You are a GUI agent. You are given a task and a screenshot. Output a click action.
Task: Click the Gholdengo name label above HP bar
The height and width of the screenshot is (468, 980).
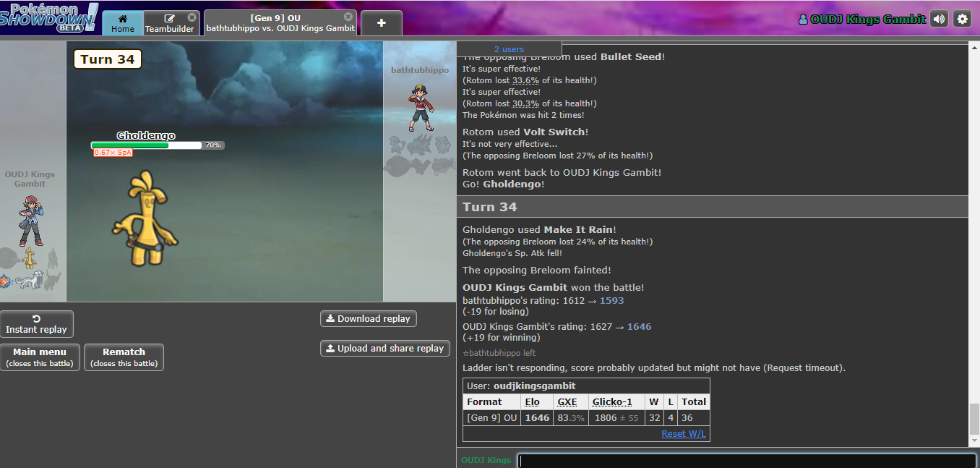click(146, 135)
